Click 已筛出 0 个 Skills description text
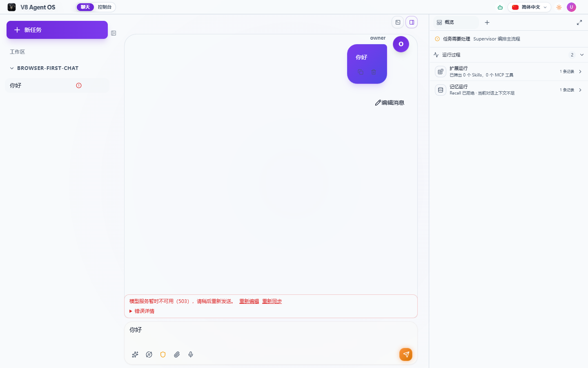The image size is (588, 368). [x=481, y=75]
